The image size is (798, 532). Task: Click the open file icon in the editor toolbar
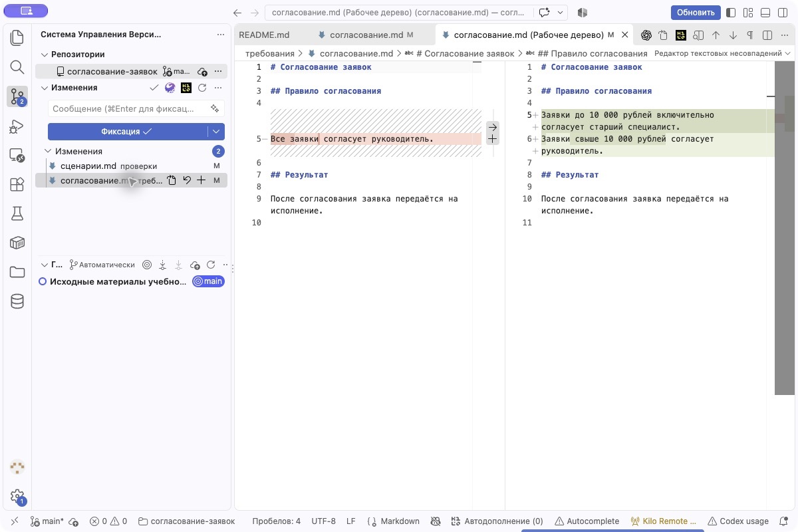coord(663,35)
